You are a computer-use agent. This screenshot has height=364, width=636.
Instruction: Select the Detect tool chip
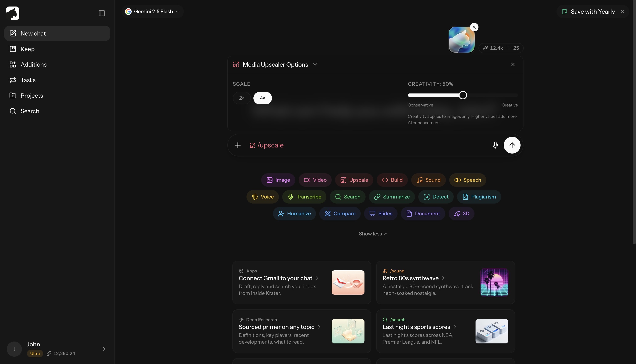[436, 197]
